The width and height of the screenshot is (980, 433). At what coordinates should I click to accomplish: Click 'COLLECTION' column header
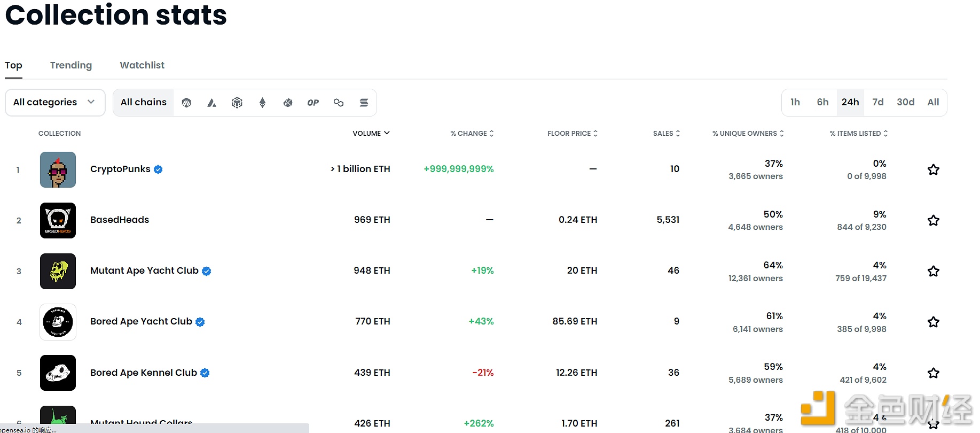click(x=59, y=133)
